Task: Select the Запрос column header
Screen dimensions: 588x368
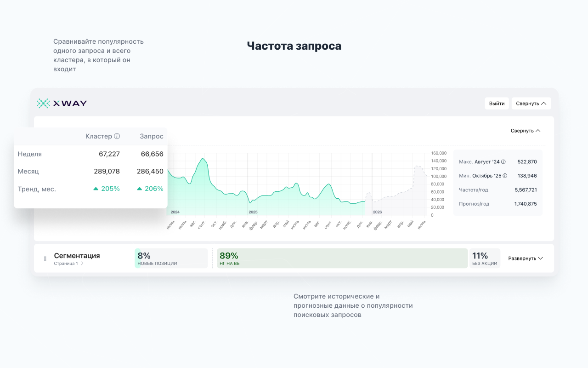Action: [x=152, y=136]
